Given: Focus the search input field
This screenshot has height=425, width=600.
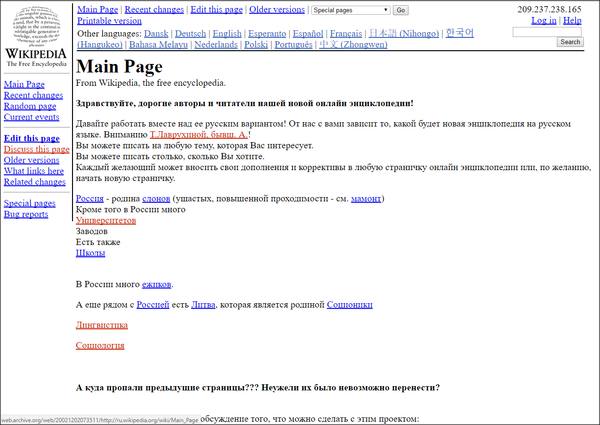Looking at the screenshot, I should click(x=547, y=32).
